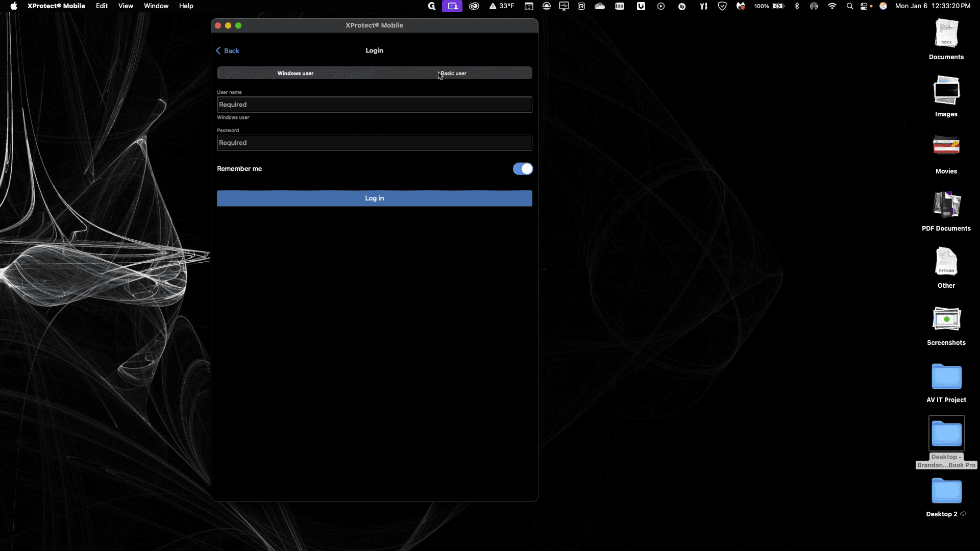This screenshot has width=980, height=551.
Task: Click the Bluetooth icon in menu bar
Action: [x=797, y=6]
